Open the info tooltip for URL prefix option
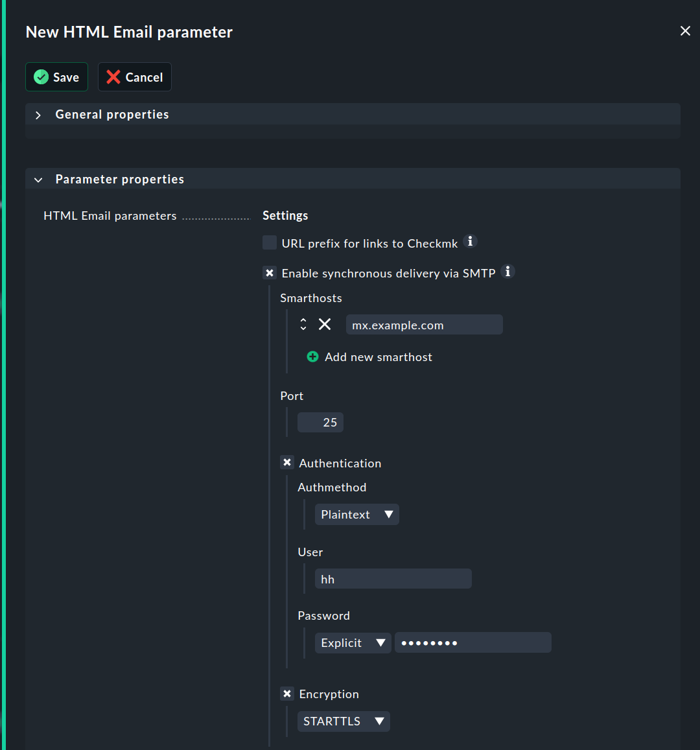This screenshot has height=750, width=700. 471,241
